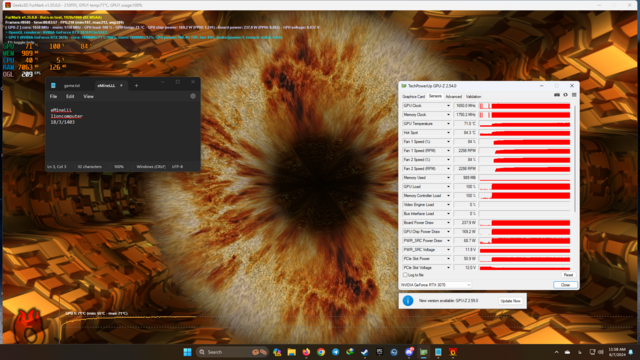The image size is (640, 360).
Task: Open Notepad View menu
Action: tap(89, 97)
